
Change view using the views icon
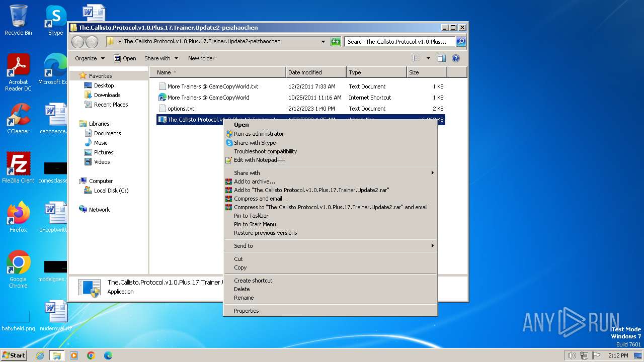coord(416,58)
